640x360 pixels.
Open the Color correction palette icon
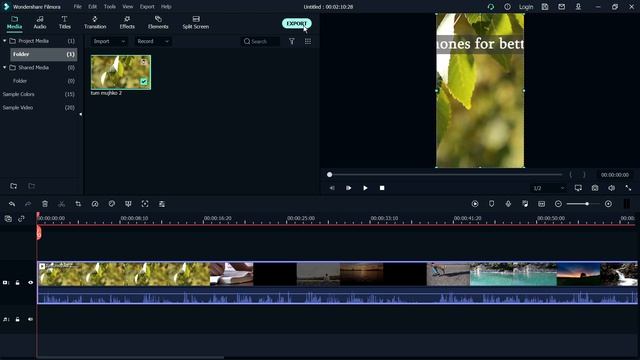pyautogui.click(x=111, y=204)
